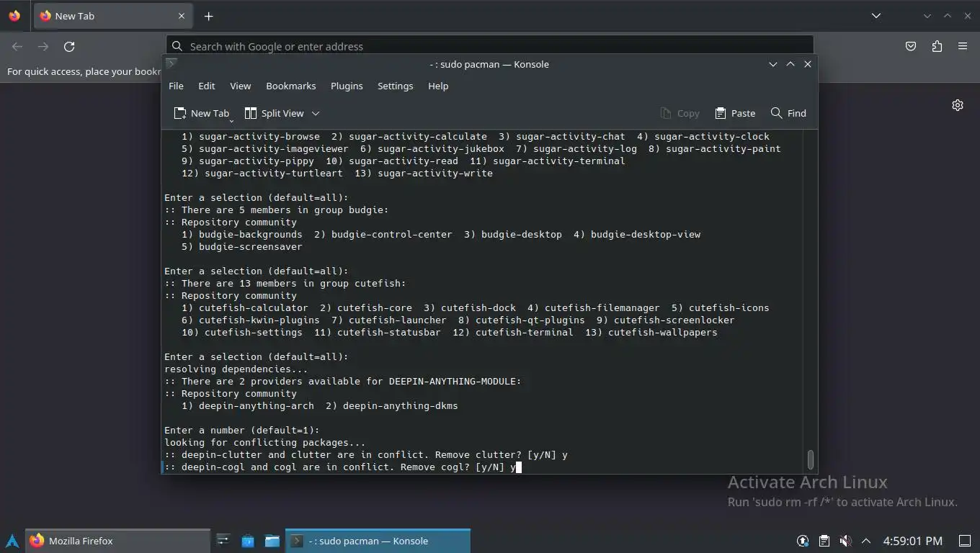Open Konsole Edit menu
The height and width of the screenshot is (553, 980).
207,86
